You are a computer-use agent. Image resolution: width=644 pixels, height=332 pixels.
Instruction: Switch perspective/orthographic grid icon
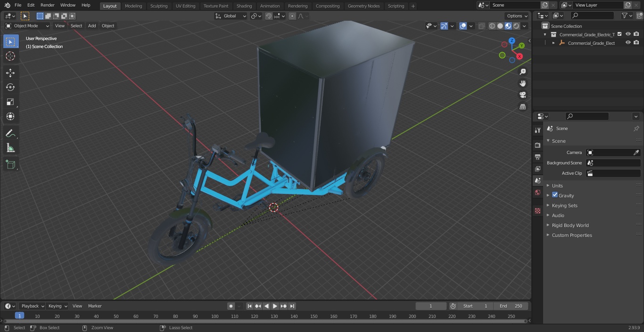coord(522,106)
